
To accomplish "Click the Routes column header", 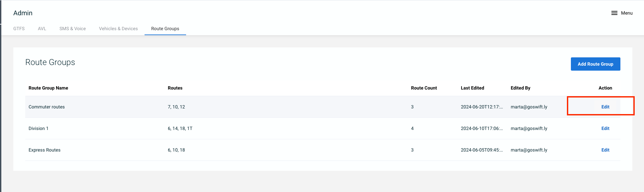I will [175, 88].
